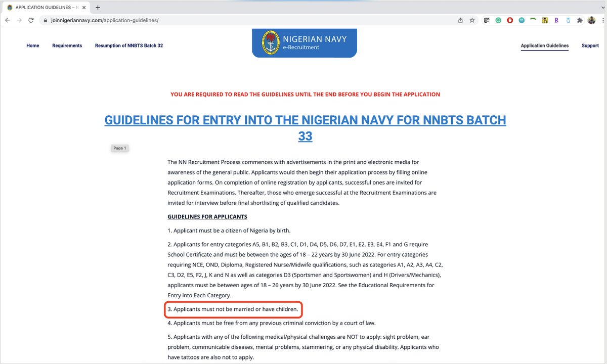Open the light-blue U extension icon
Image resolution: width=607 pixels, height=364 pixels.
(568, 20)
